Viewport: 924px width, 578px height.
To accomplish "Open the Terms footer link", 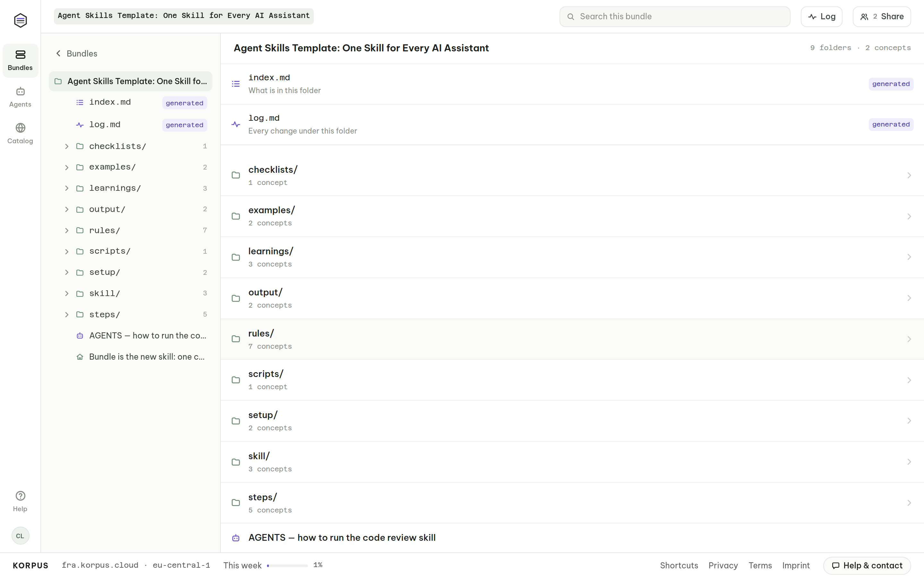I will (x=760, y=565).
